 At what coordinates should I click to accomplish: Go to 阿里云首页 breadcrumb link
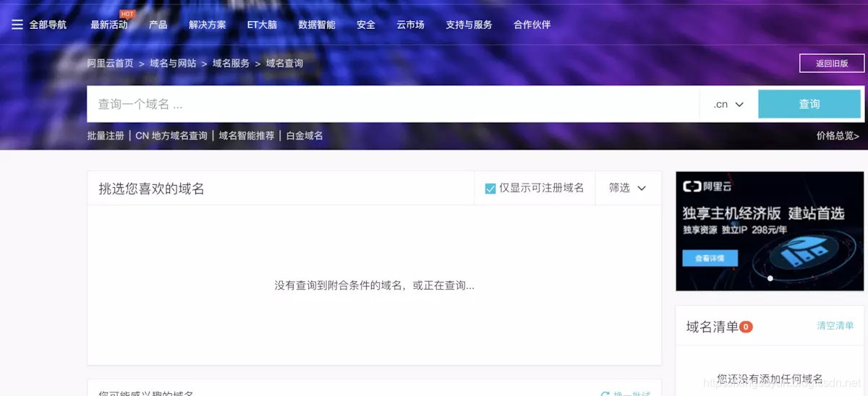click(110, 64)
